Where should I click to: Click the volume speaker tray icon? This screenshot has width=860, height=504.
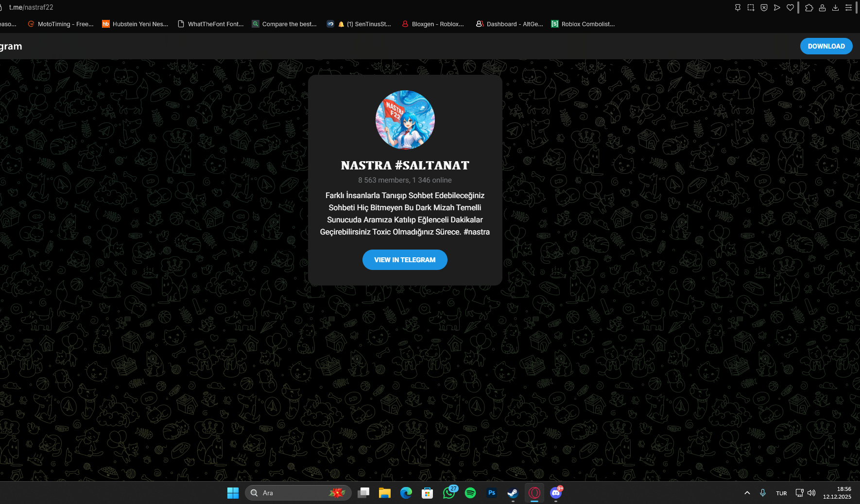811,493
